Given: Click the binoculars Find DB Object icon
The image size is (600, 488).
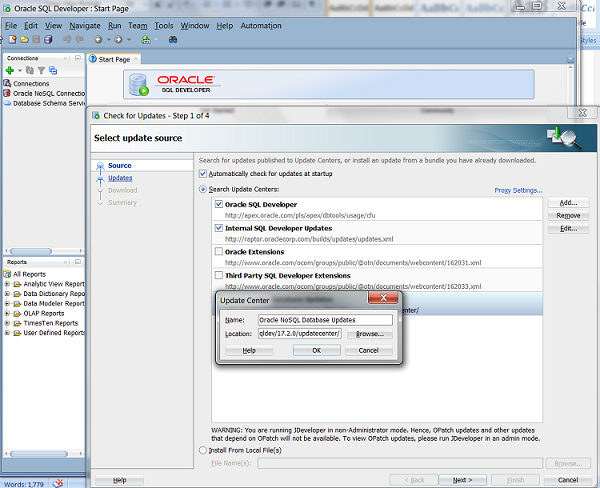Looking at the screenshot, I should tap(173, 39).
